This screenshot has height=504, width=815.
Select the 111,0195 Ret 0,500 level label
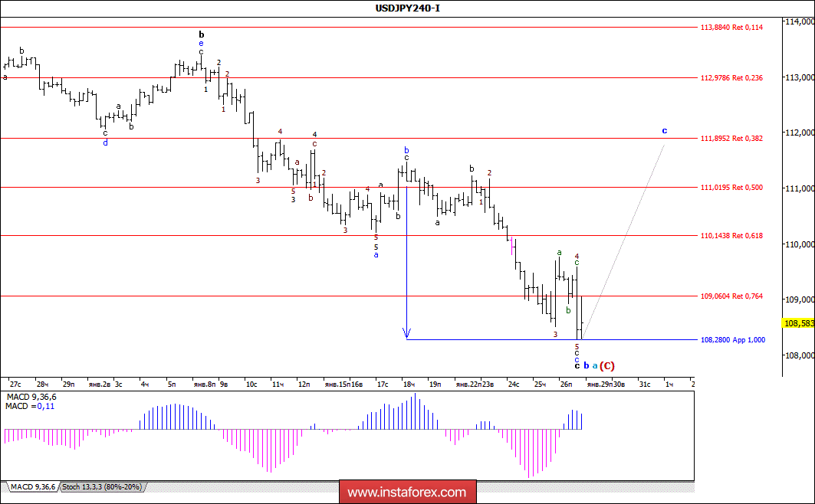pos(732,188)
